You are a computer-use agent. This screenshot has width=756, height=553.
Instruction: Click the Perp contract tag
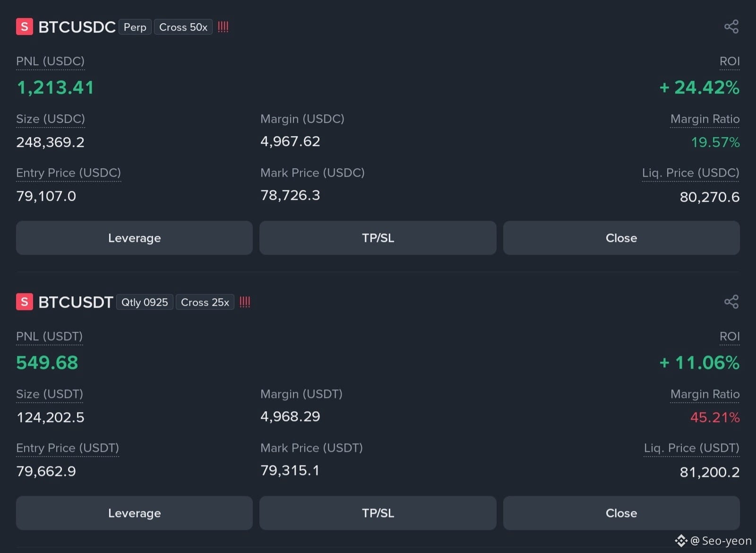point(135,27)
